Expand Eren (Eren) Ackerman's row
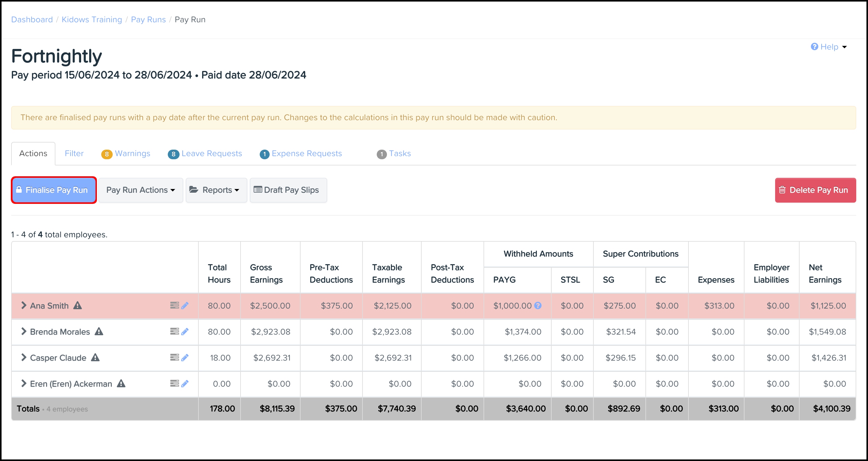The width and height of the screenshot is (868, 461). 24,384
